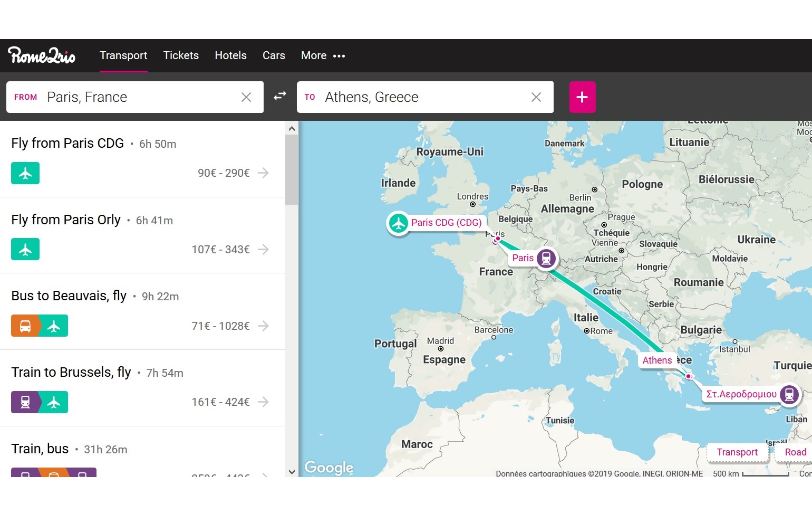The width and height of the screenshot is (812, 514).
Task: Select Fly from Paris Orly route
Action: [x=142, y=235]
